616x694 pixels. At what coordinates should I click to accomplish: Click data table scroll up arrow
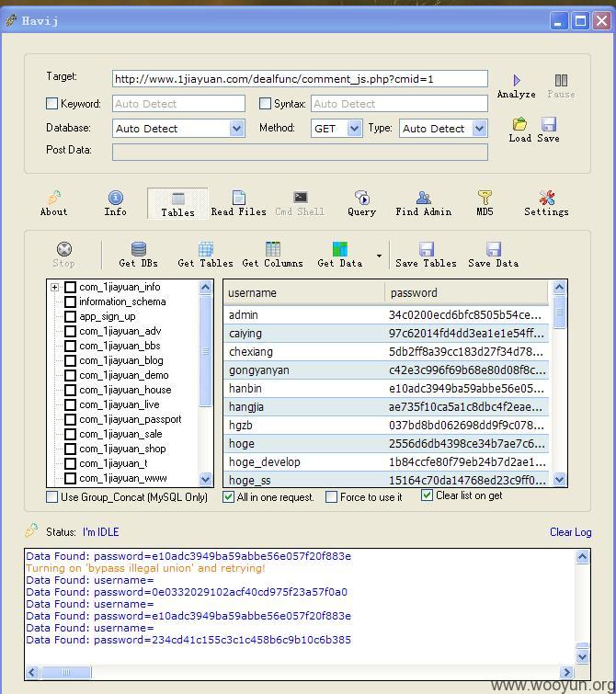pyautogui.click(x=560, y=288)
